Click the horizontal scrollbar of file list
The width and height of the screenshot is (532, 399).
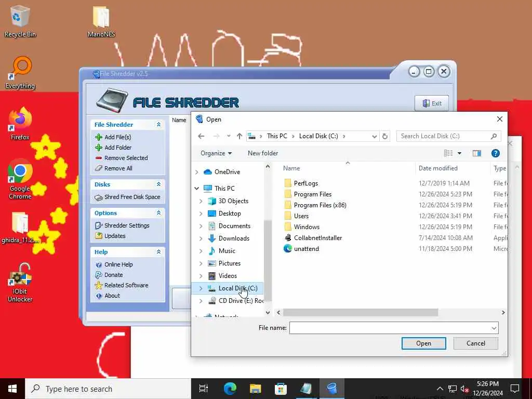[361, 312]
